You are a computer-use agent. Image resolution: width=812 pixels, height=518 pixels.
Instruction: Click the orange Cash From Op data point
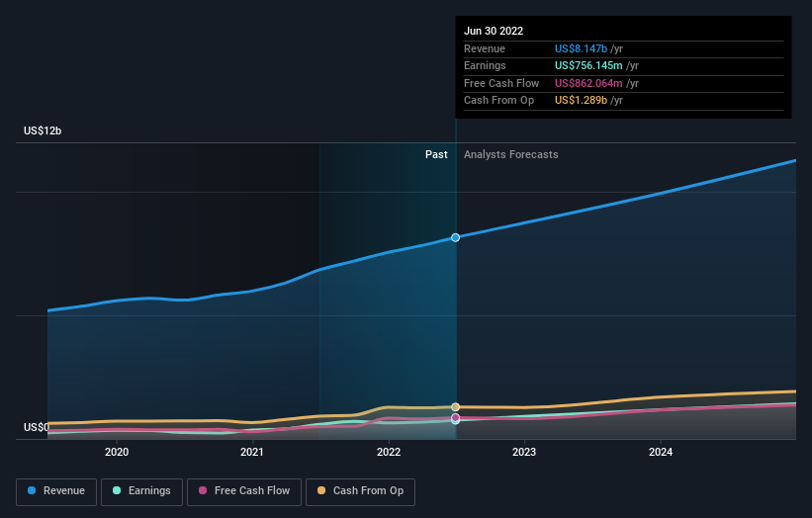[455, 407]
